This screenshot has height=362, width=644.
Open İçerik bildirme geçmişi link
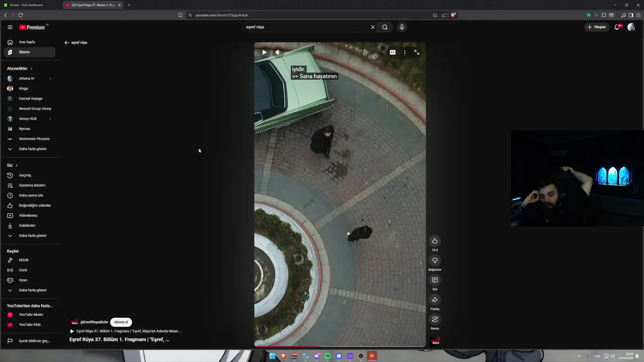pyautogui.click(x=30, y=341)
